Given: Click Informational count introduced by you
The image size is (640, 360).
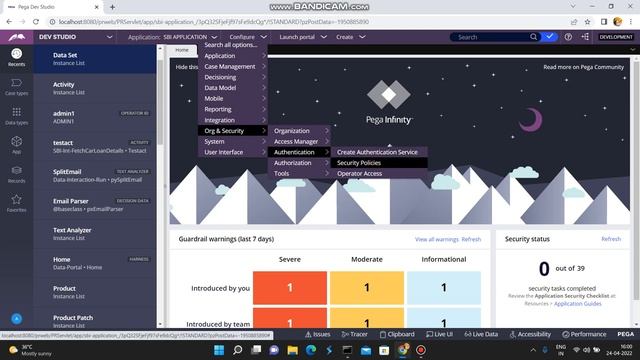Looking at the screenshot, I should [444, 288].
